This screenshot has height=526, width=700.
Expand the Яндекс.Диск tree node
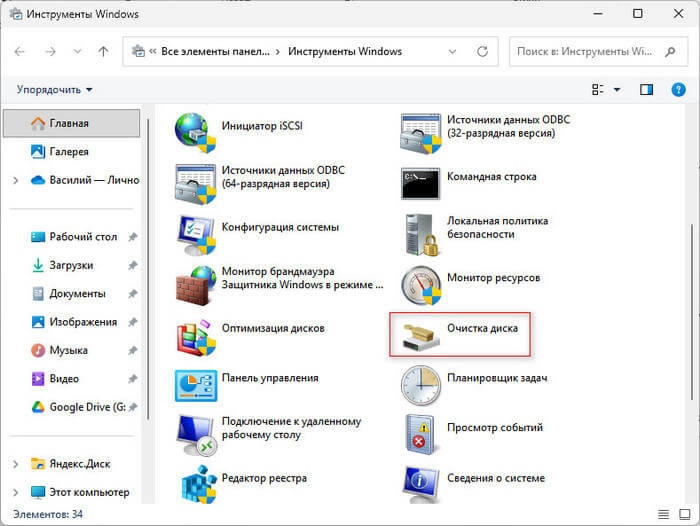click(15, 464)
